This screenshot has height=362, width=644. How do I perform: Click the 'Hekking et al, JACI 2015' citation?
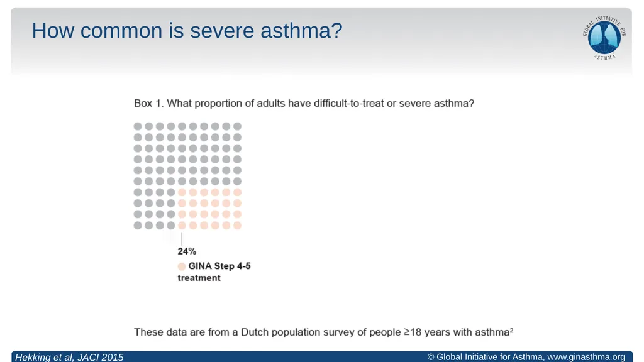pyautogui.click(x=69, y=357)
